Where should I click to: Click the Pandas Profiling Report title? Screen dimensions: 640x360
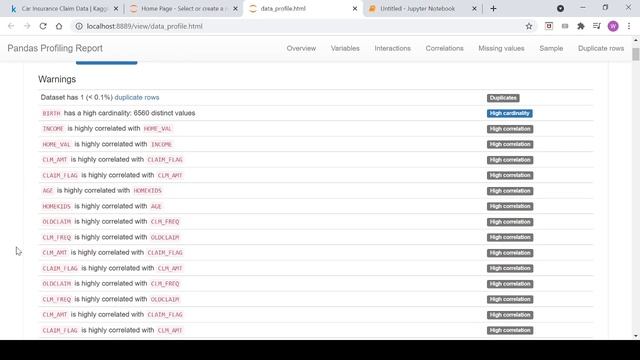(x=55, y=48)
